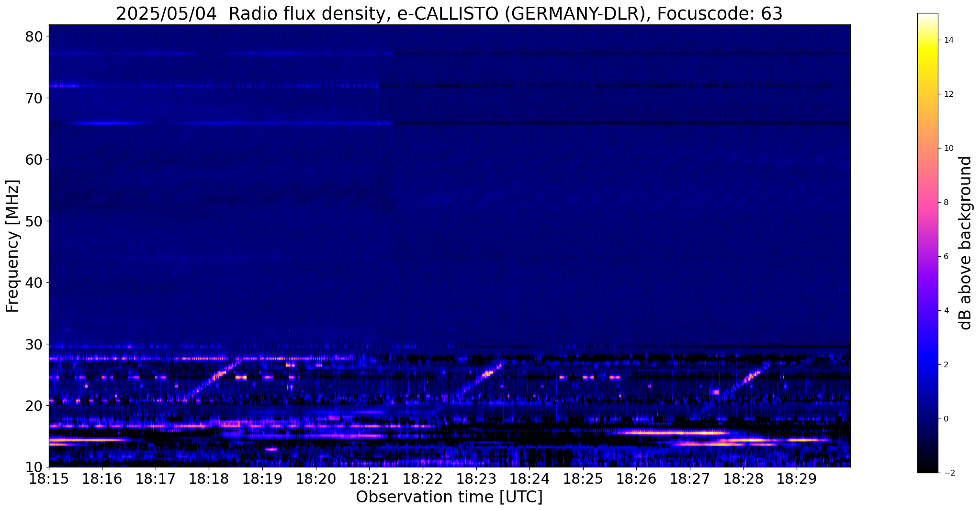
Task: Click the 18:20 time tick label
Action: pyautogui.click(x=316, y=478)
